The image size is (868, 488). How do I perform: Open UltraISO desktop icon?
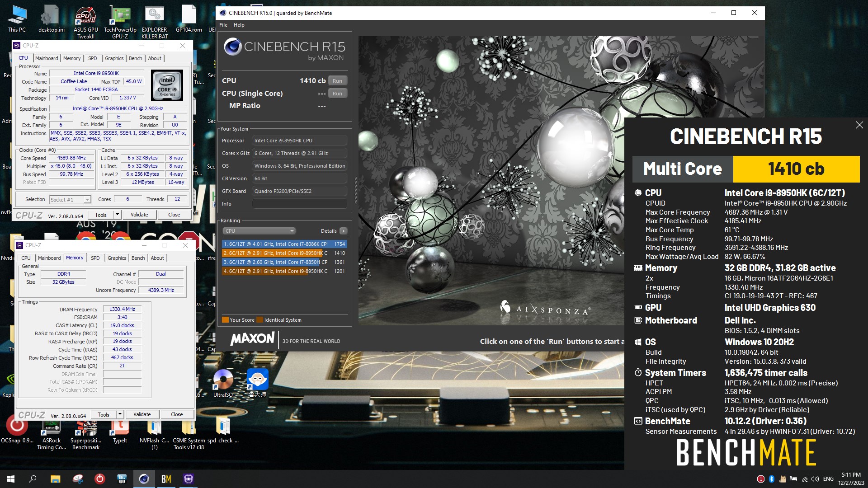coord(223,383)
